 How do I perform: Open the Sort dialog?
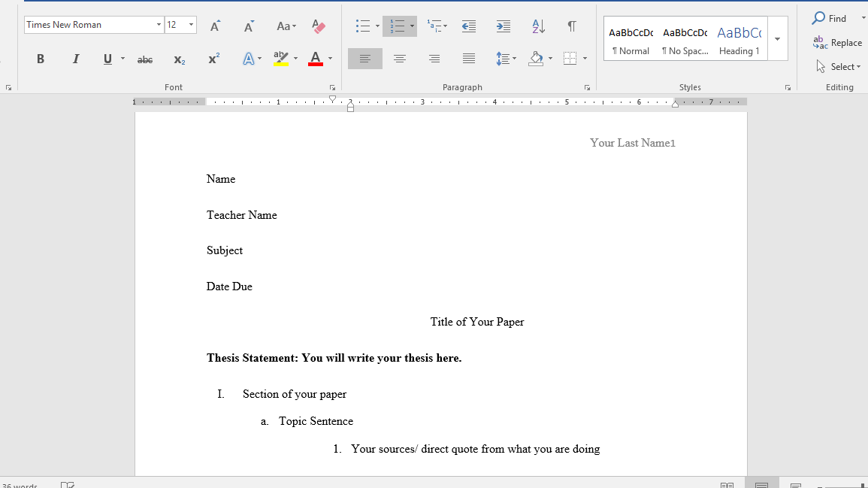click(537, 26)
